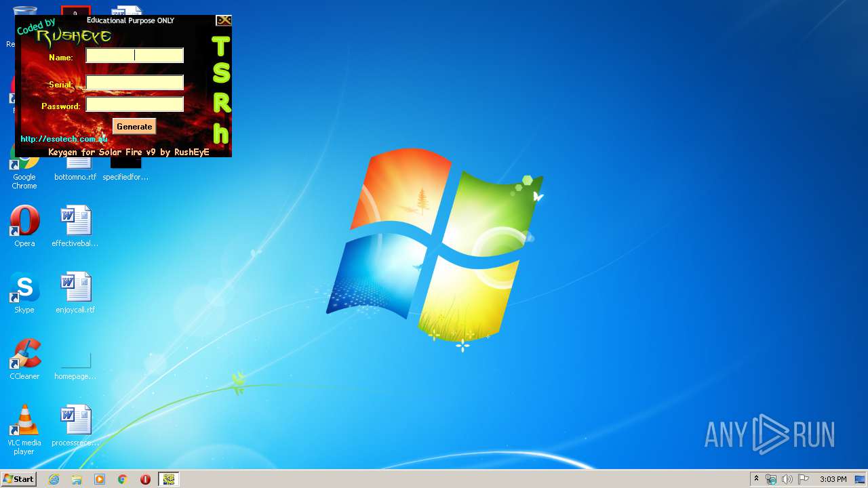Open the volume speaker tray icon
Viewport: 868px width, 488px height.
click(787, 479)
